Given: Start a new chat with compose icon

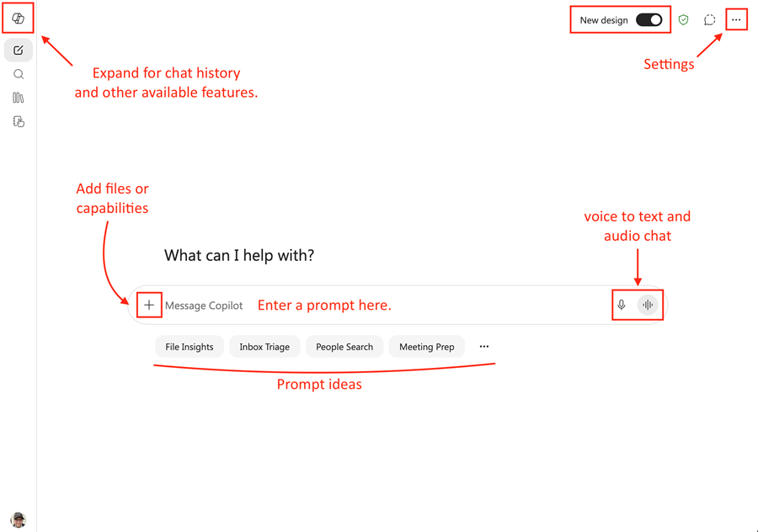Looking at the screenshot, I should (19, 51).
